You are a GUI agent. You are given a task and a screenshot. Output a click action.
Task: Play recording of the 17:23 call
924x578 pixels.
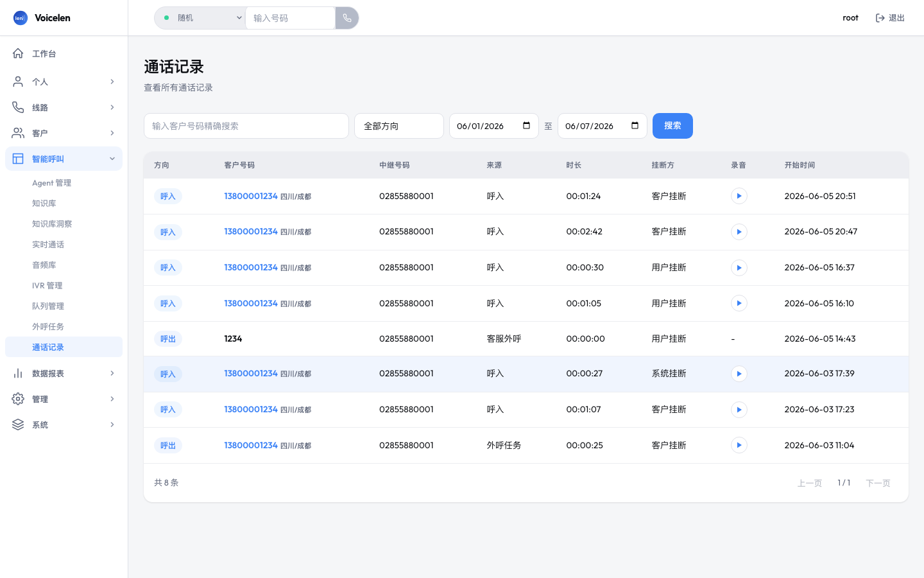point(739,410)
